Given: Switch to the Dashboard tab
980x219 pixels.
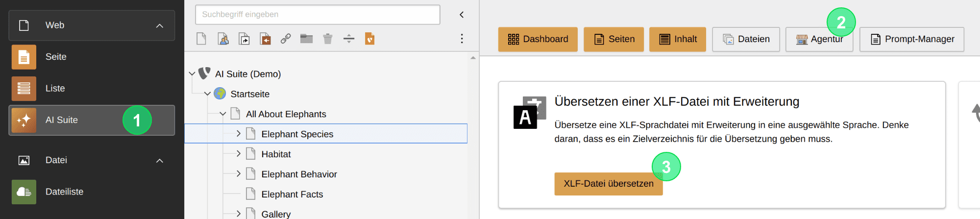Looking at the screenshot, I should (x=538, y=39).
